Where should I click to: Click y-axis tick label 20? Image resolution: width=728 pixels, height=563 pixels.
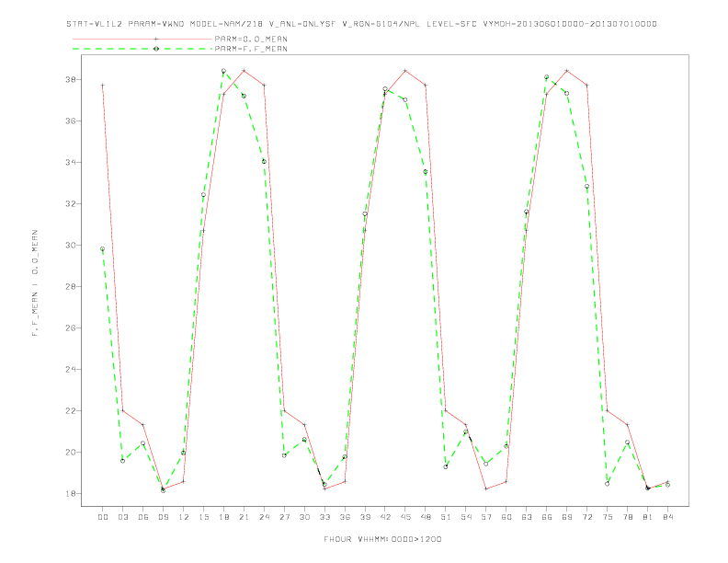point(69,452)
